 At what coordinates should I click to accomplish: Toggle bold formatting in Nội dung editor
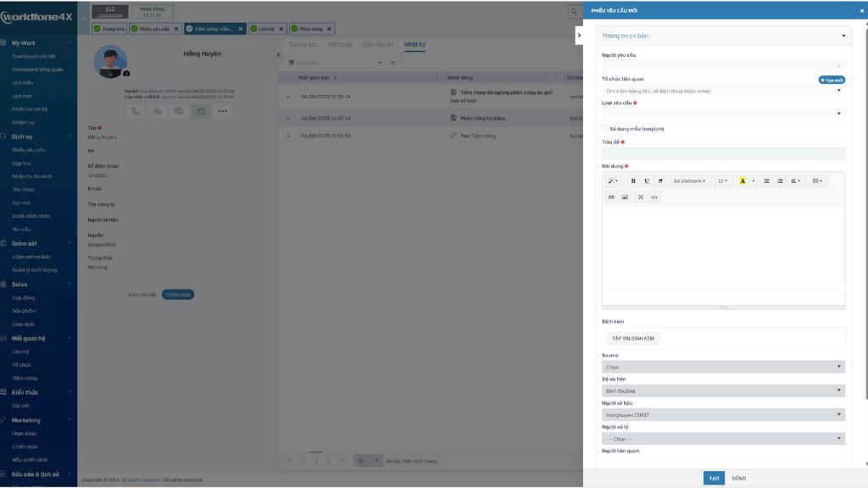coord(633,181)
